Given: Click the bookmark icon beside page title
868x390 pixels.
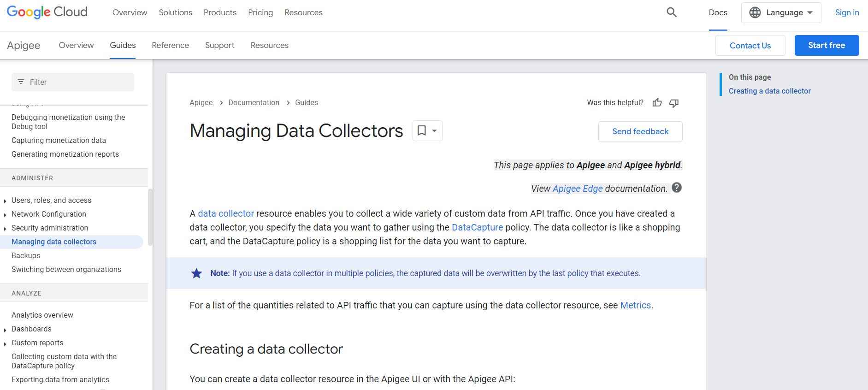Looking at the screenshot, I should (x=421, y=130).
